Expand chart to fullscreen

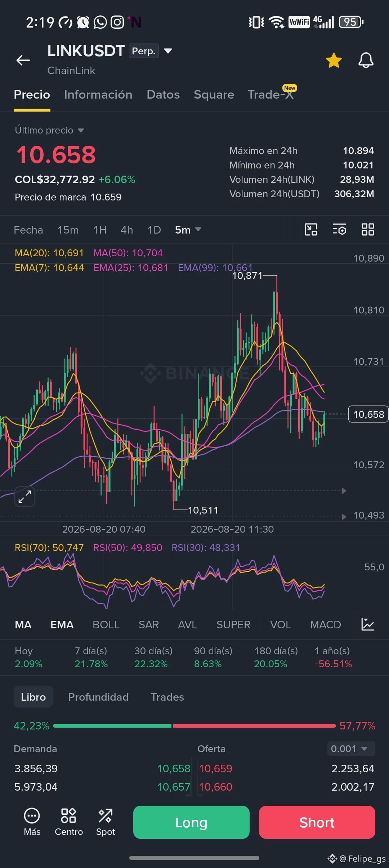click(24, 497)
